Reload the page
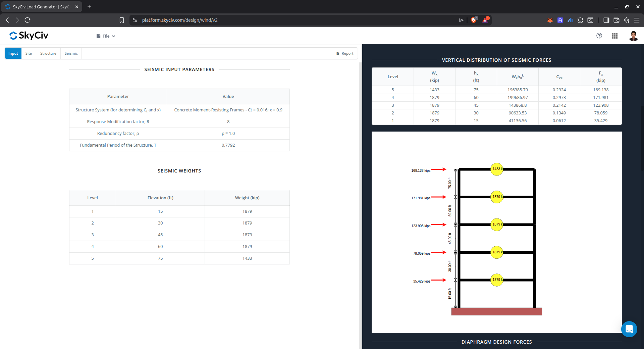 tap(28, 20)
